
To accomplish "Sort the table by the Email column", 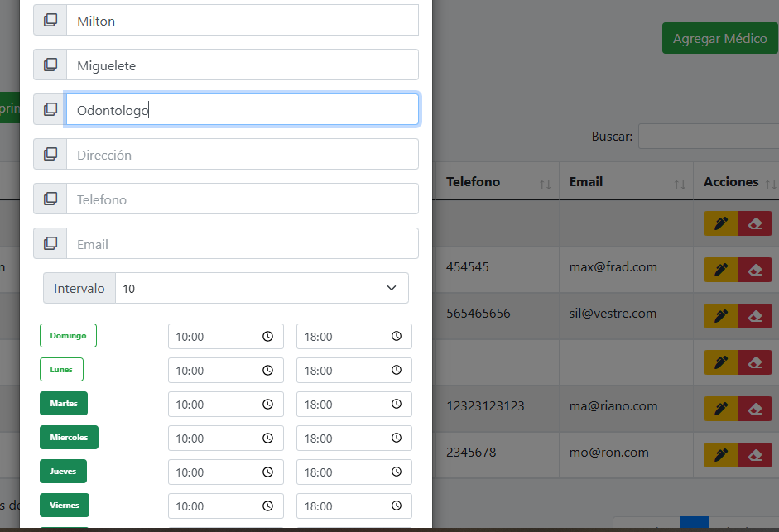I will point(586,182).
